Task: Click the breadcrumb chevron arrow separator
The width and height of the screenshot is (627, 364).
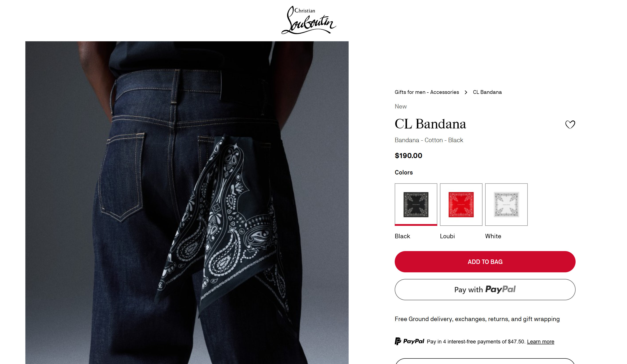Action: point(466,92)
